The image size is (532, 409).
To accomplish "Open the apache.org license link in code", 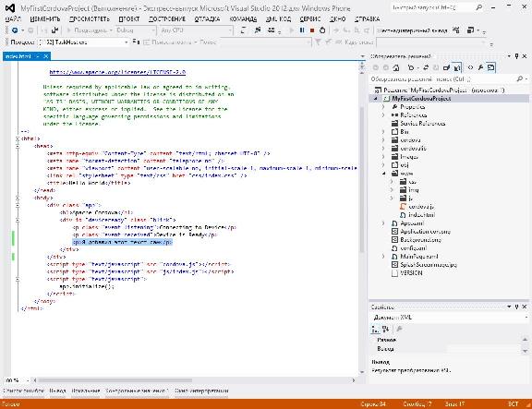I will pyautogui.click(x=117, y=72).
